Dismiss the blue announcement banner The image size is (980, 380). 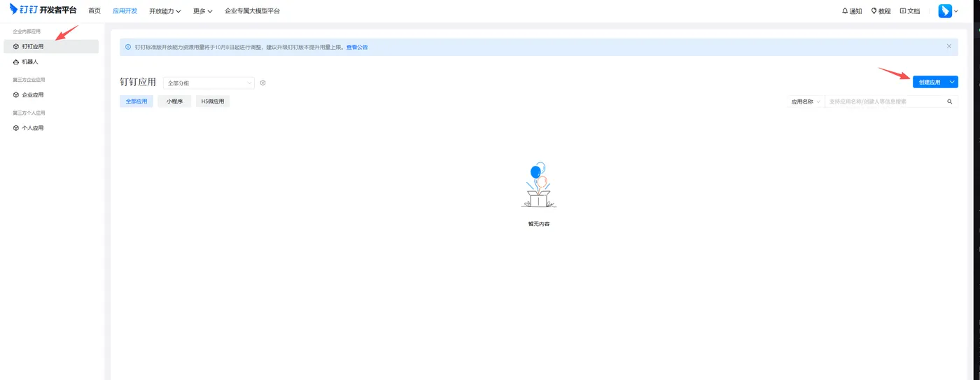coord(949,46)
